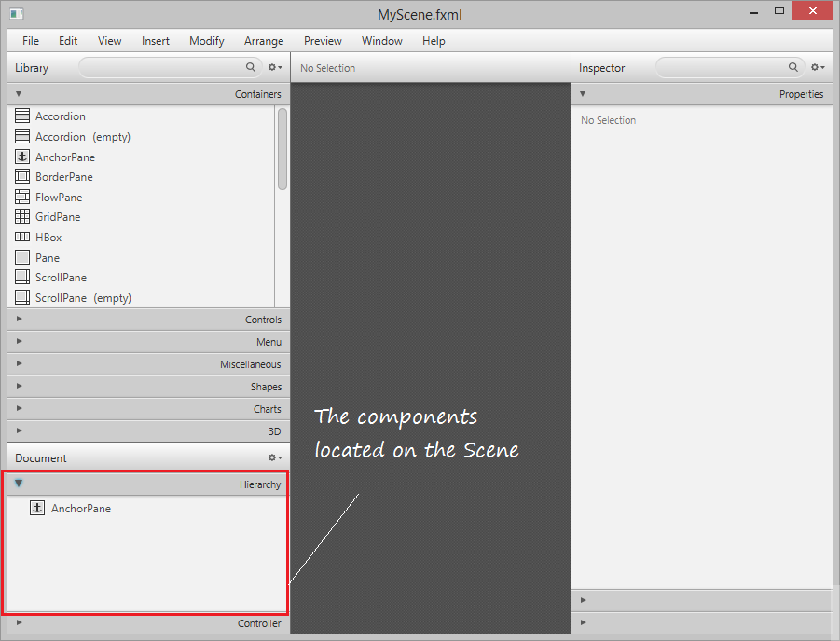Open the Window menu

pyautogui.click(x=381, y=41)
